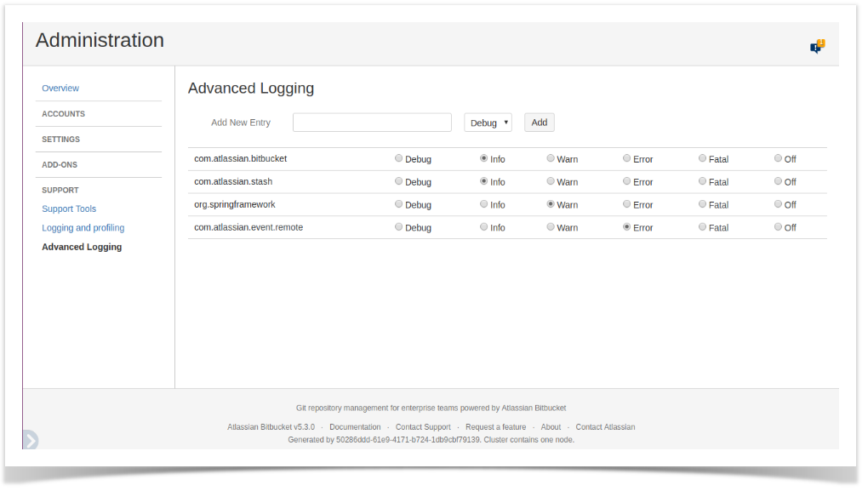Set com.atlassian.bitbucket to Debug
This screenshot has width=868, height=491.
pyautogui.click(x=398, y=158)
